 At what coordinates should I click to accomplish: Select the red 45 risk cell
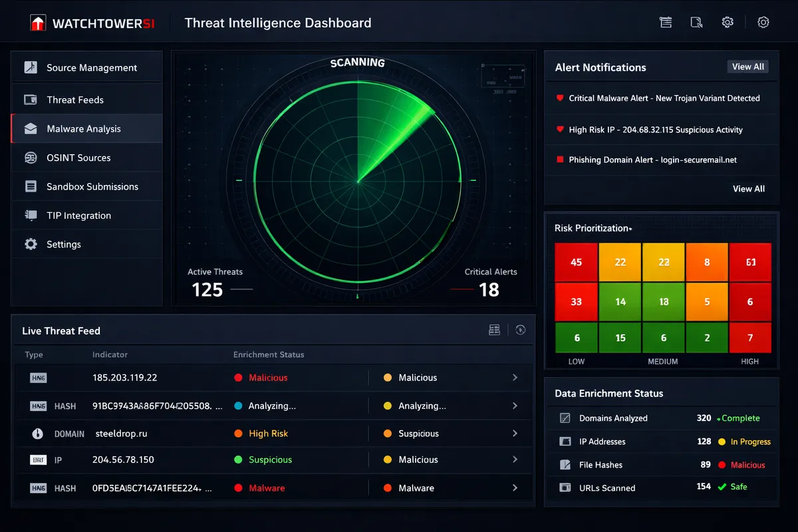(x=576, y=261)
